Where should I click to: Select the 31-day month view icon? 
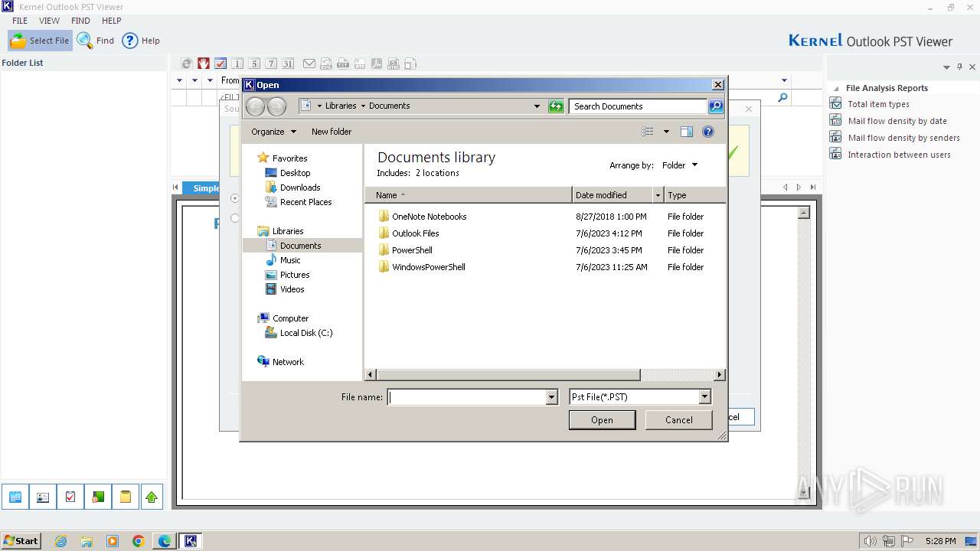(288, 64)
